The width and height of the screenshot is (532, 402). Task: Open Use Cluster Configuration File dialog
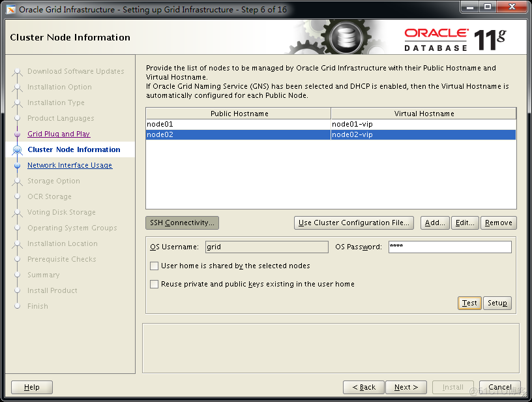point(353,223)
